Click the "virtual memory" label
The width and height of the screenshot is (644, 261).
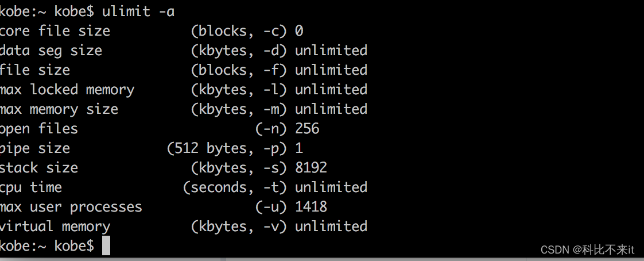(55, 227)
